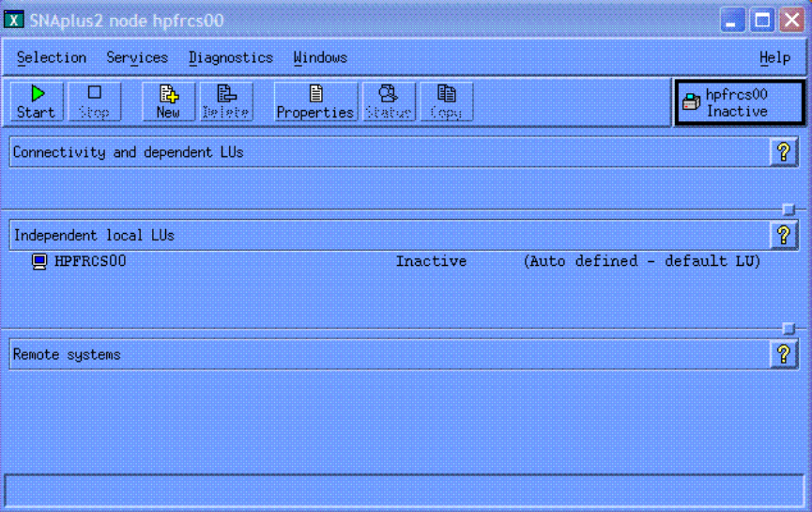Open the Selection menu
Screen dimensions: 812x512
coord(52,57)
